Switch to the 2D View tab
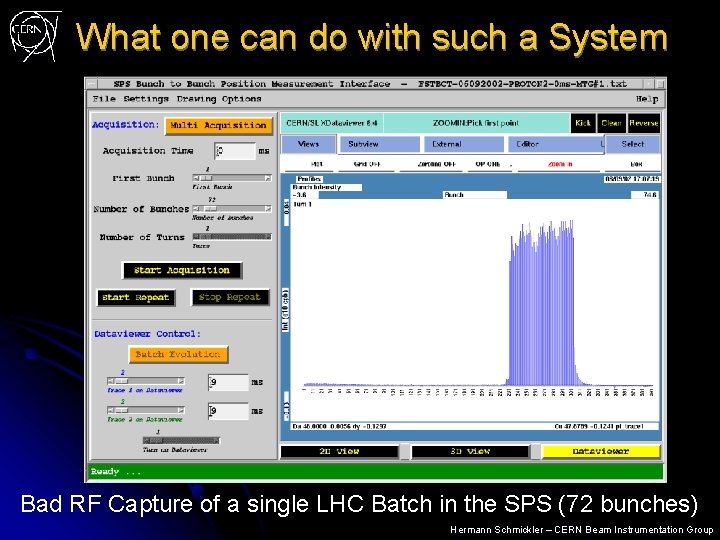The height and width of the screenshot is (540, 720). 339,451
